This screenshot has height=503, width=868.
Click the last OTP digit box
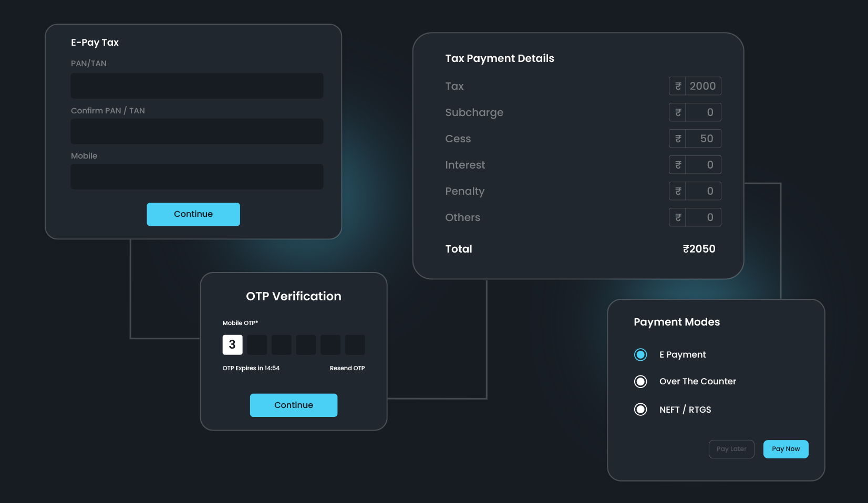[355, 345]
